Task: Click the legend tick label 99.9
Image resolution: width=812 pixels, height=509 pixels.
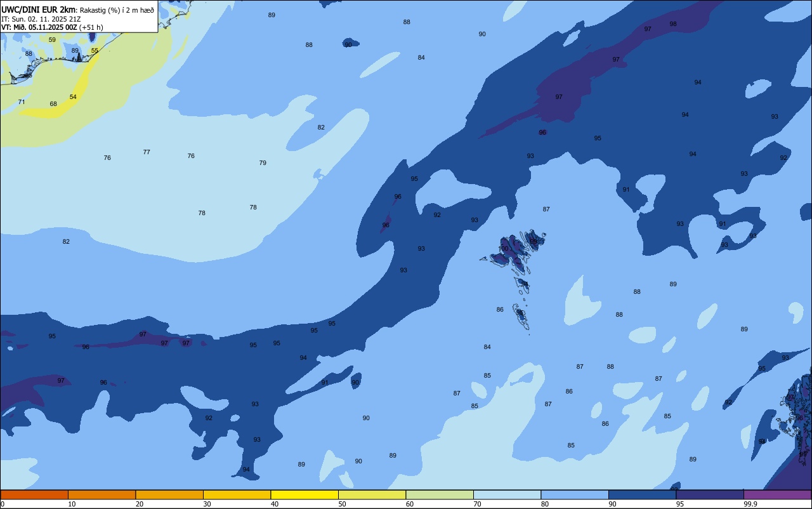Action: point(750,504)
